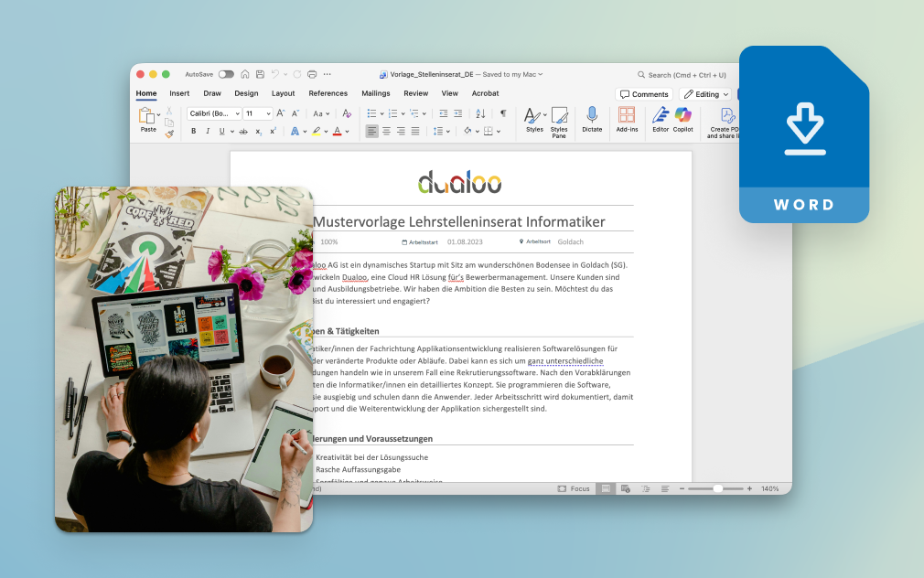Open the Styles gallery
This screenshot has width=924, height=578.
tap(535, 120)
